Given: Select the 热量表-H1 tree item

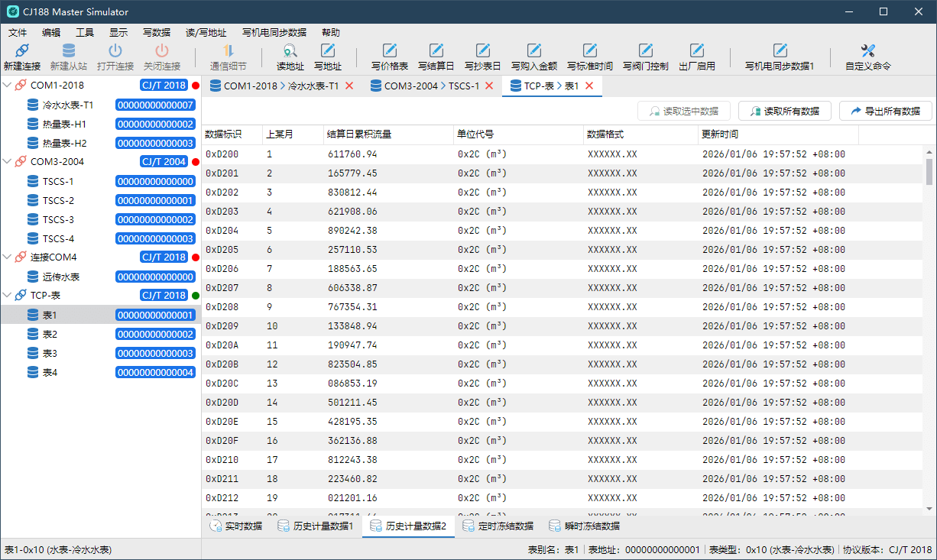Looking at the screenshot, I should point(64,124).
